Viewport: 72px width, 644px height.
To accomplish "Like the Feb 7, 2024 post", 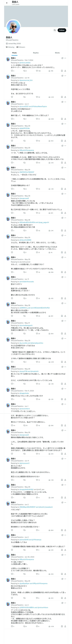I will [x=37, y=71].
